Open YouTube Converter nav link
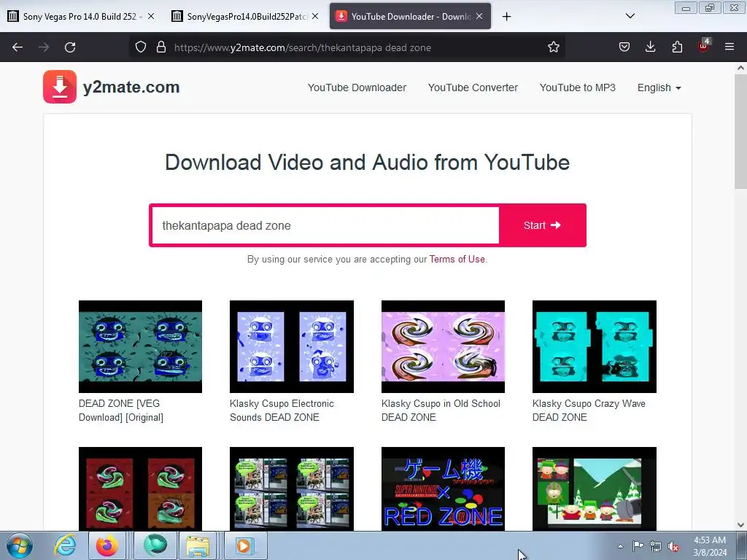The width and height of the screenshot is (747, 560). pyautogui.click(x=473, y=87)
